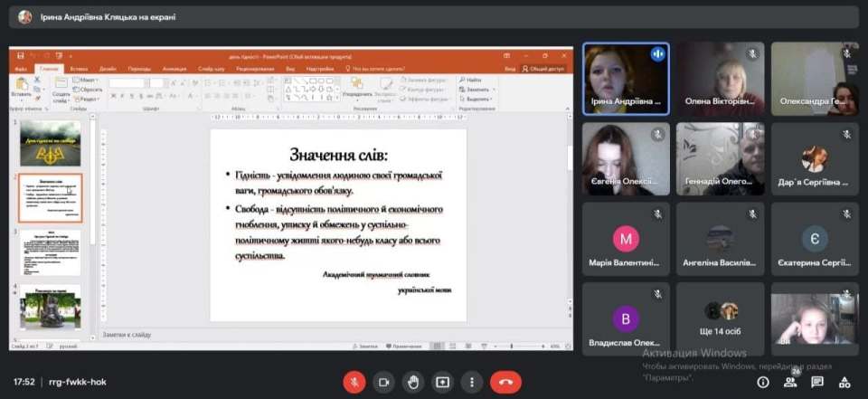Open the Выделить dropdown
The height and width of the screenshot is (399, 868).
[x=479, y=99]
